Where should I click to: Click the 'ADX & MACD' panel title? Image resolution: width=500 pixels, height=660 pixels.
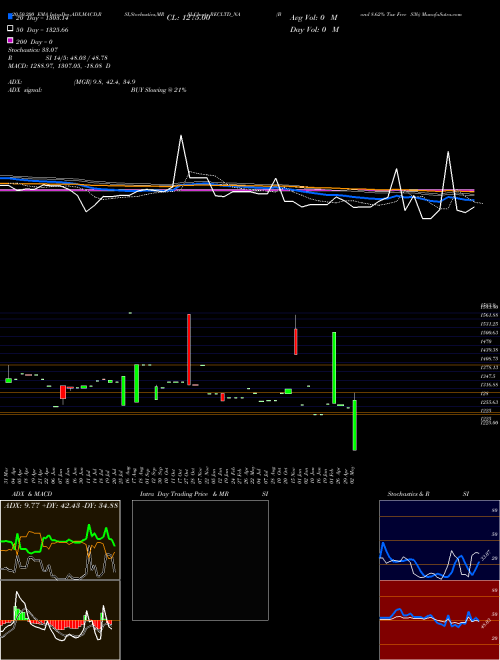(32, 494)
